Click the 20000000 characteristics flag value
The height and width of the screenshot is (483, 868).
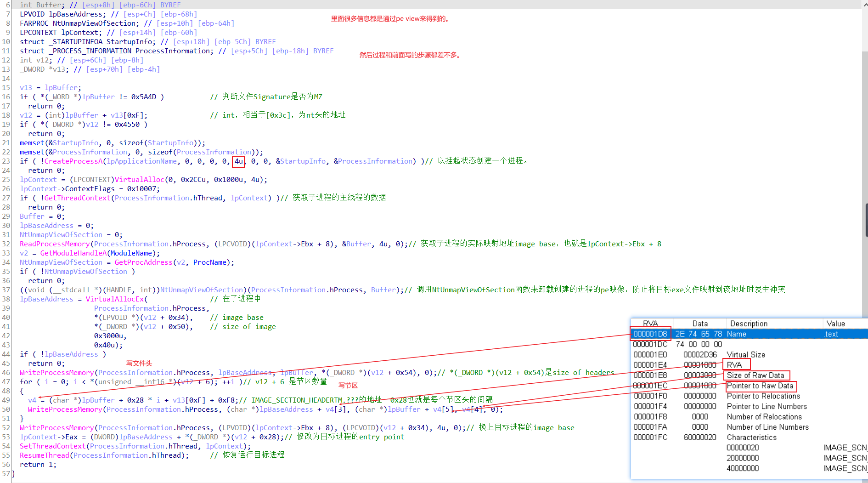coord(743,458)
